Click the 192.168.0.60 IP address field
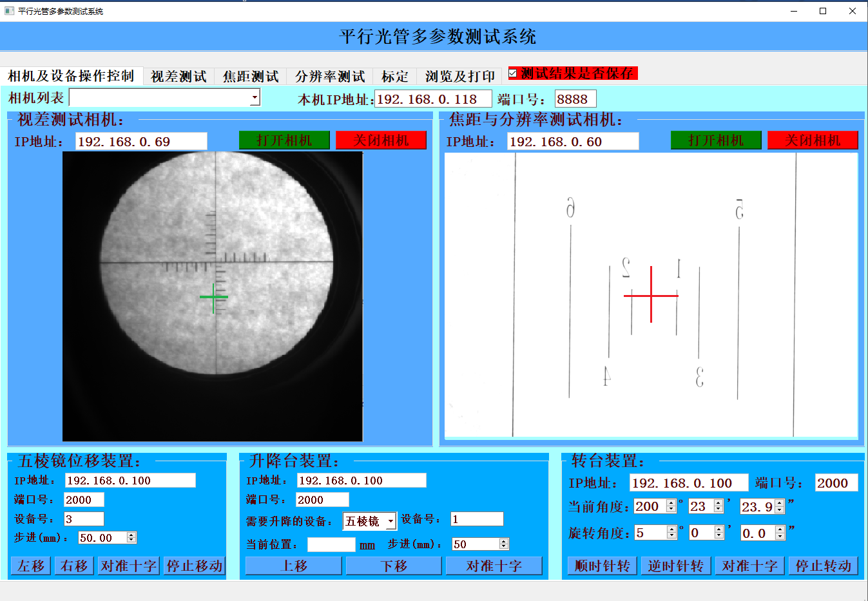 point(573,142)
